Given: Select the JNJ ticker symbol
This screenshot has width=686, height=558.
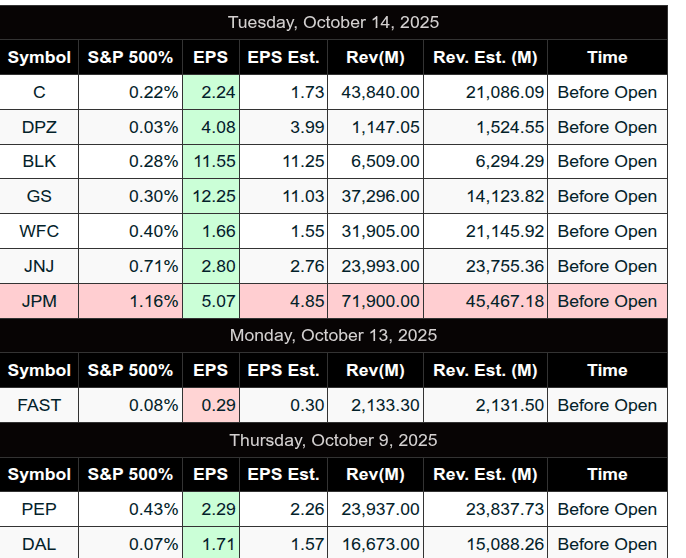Looking at the screenshot, I should [39, 266].
